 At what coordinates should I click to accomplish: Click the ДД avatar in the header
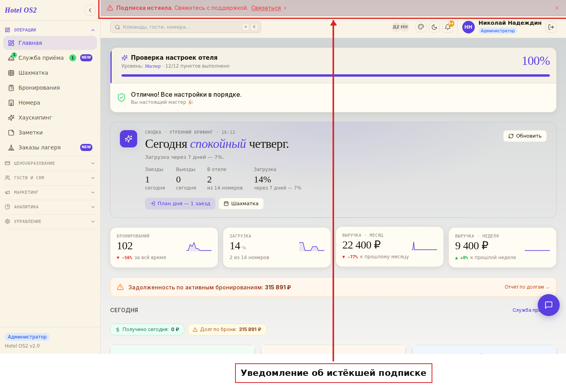396,27
